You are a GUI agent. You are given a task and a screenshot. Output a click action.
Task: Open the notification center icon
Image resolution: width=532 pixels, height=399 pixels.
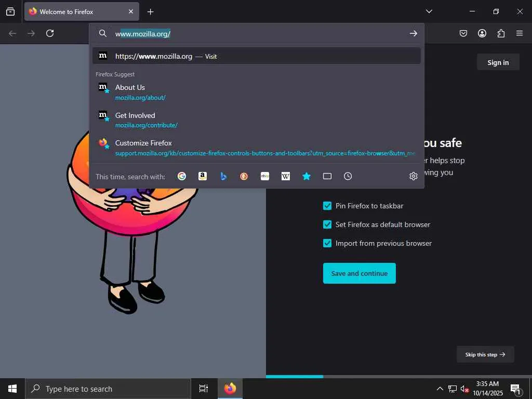click(x=516, y=389)
